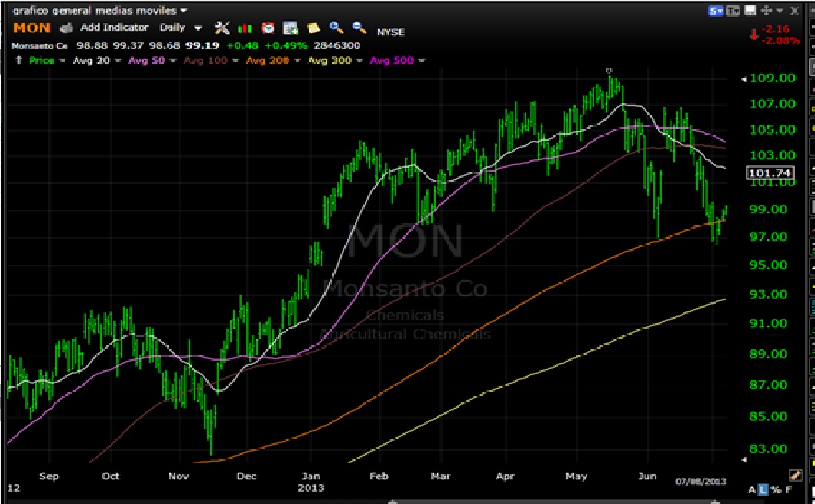
Task: Open the small arrow dropdown next to the crosshair
Action: pyautogui.click(x=780, y=11)
